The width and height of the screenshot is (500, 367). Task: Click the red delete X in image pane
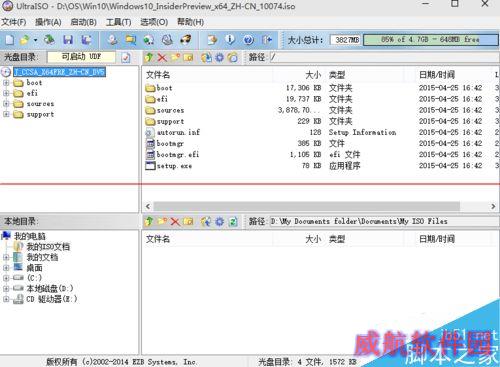(162, 58)
